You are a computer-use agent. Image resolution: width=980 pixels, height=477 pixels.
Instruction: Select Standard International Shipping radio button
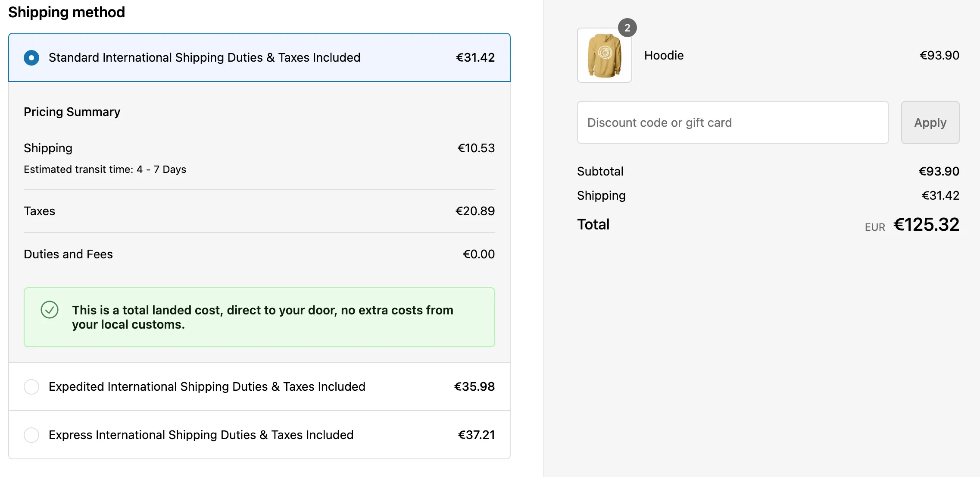coord(31,58)
